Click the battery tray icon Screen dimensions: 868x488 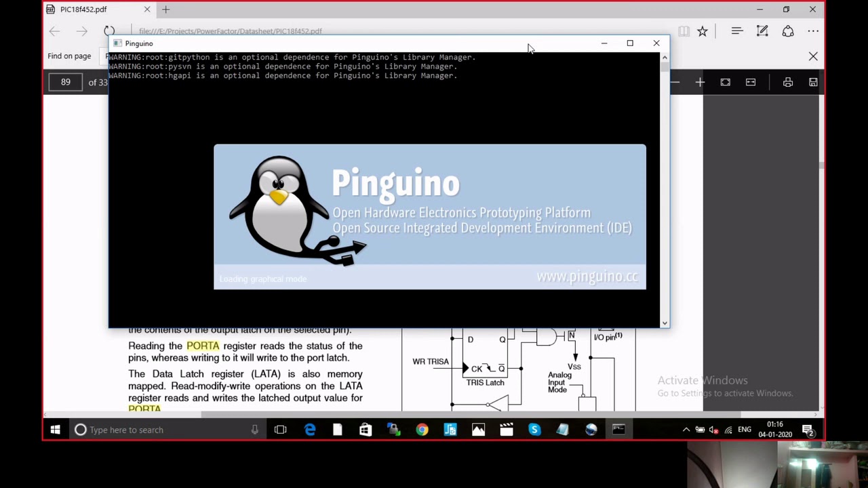[x=700, y=430]
